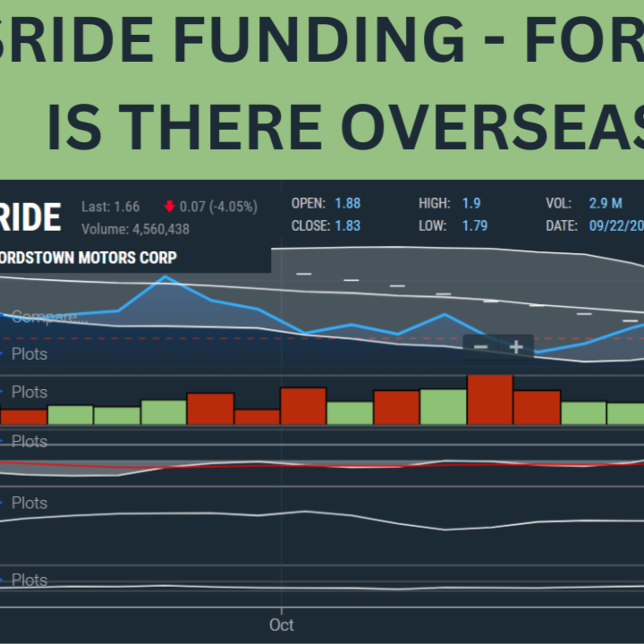The width and height of the screenshot is (644, 644).
Task: Click the Compare... field on the price chart
Action: click(50, 317)
